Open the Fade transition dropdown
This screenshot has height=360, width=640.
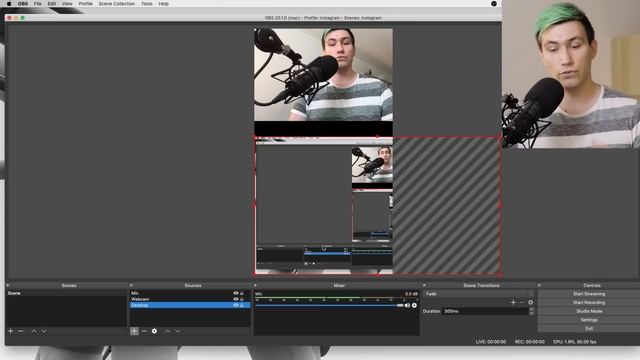(x=479, y=294)
